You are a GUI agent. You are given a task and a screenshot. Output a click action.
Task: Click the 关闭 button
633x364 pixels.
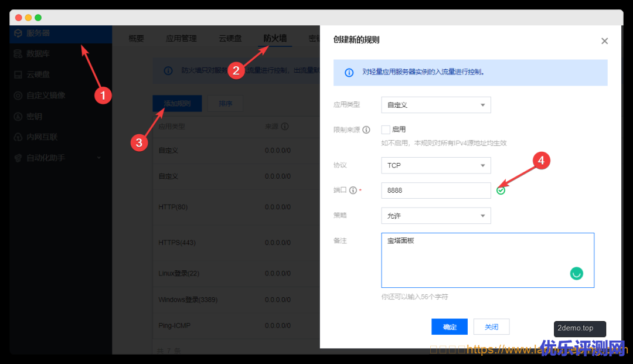491,326
